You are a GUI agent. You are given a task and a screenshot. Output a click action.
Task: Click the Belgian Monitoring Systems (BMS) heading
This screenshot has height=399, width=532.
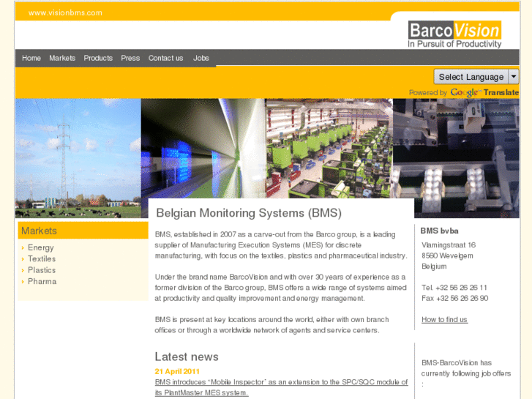pyautogui.click(x=249, y=213)
